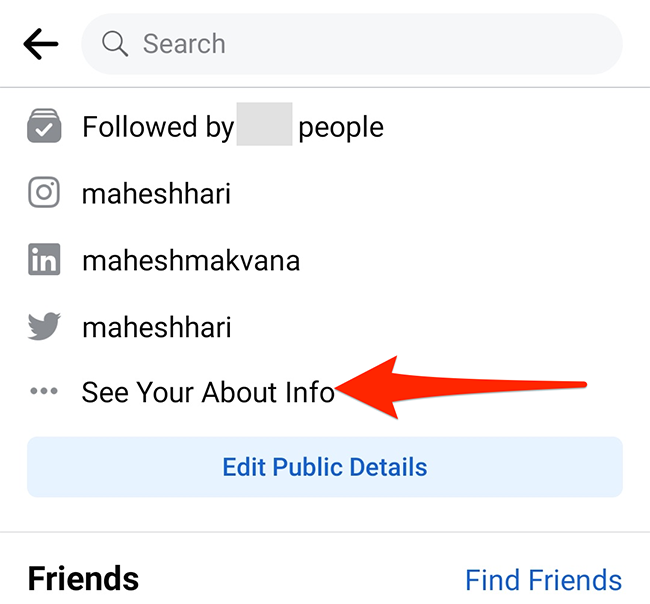Open the Find Friends link
This screenshot has height=604, width=650.
pyautogui.click(x=543, y=579)
